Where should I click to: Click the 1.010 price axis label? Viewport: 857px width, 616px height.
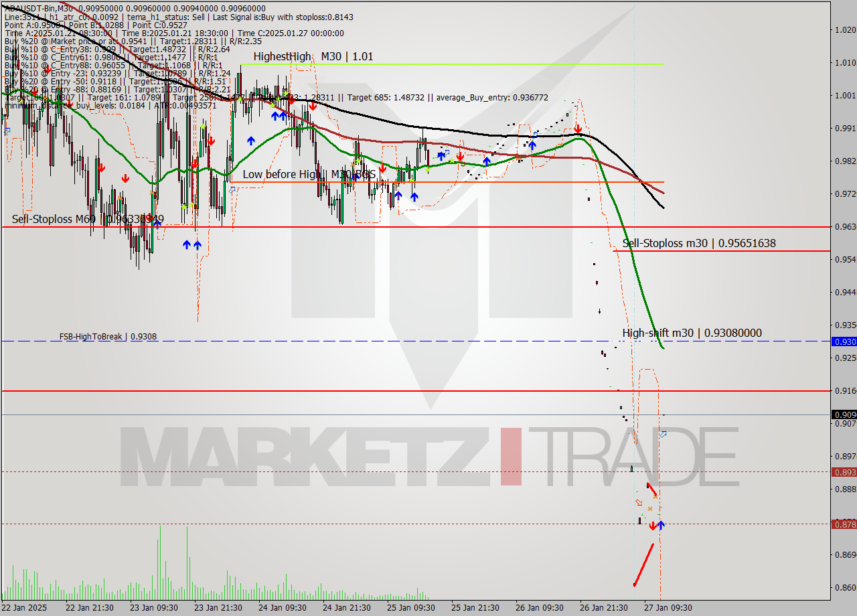846,63
